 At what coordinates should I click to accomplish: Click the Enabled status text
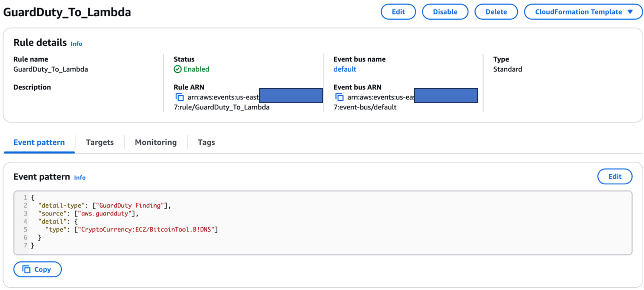(196, 69)
